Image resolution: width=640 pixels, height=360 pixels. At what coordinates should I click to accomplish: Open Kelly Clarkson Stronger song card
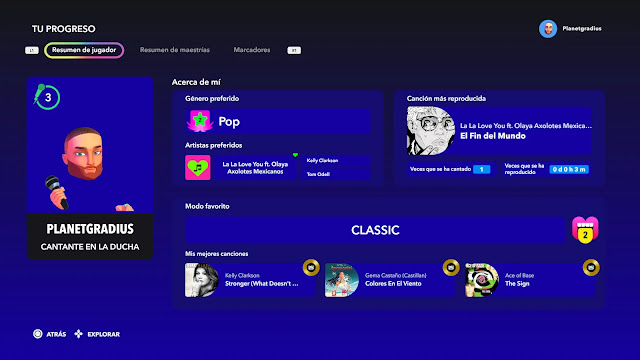click(250, 280)
